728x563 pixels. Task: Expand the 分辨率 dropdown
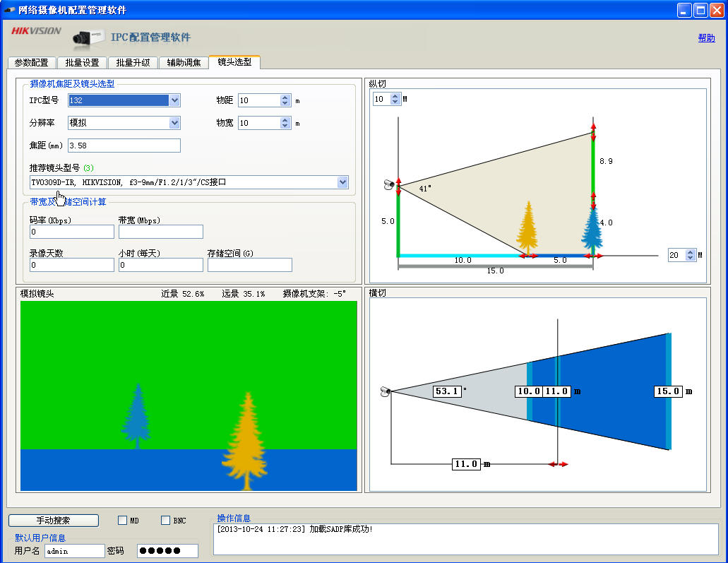(x=174, y=123)
